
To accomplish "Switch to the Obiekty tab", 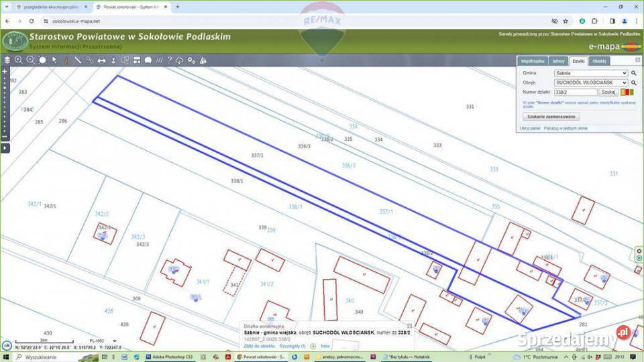I will [x=600, y=61].
